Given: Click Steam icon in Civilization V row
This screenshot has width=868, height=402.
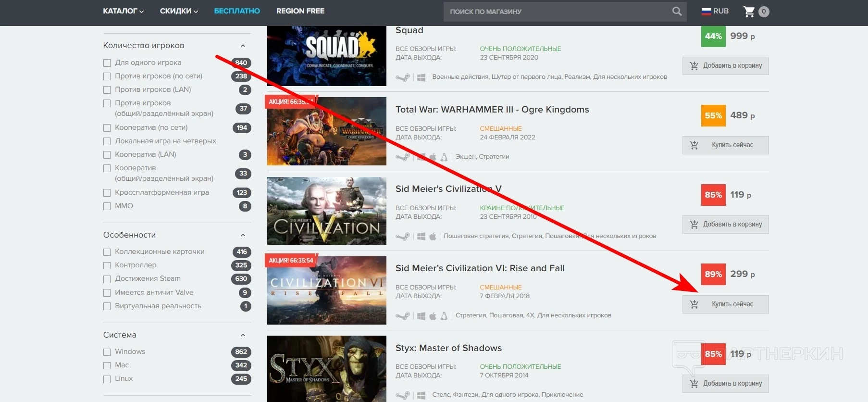Looking at the screenshot, I should coord(403,236).
